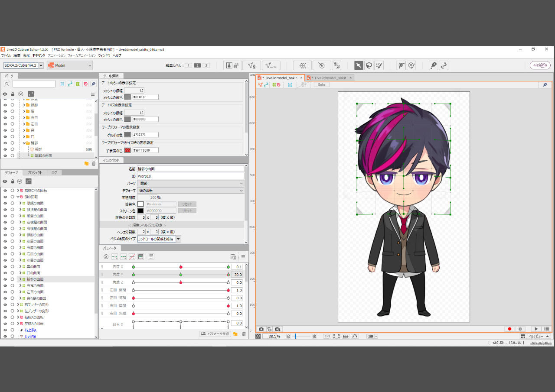Select the deform path edit tool
555x392 pixels.
coord(411,65)
